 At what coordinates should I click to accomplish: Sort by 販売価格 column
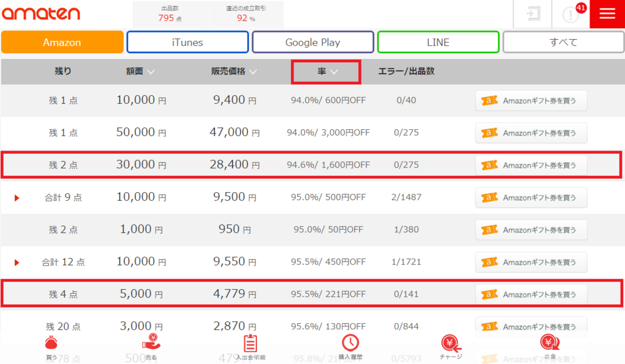[234, 71]
